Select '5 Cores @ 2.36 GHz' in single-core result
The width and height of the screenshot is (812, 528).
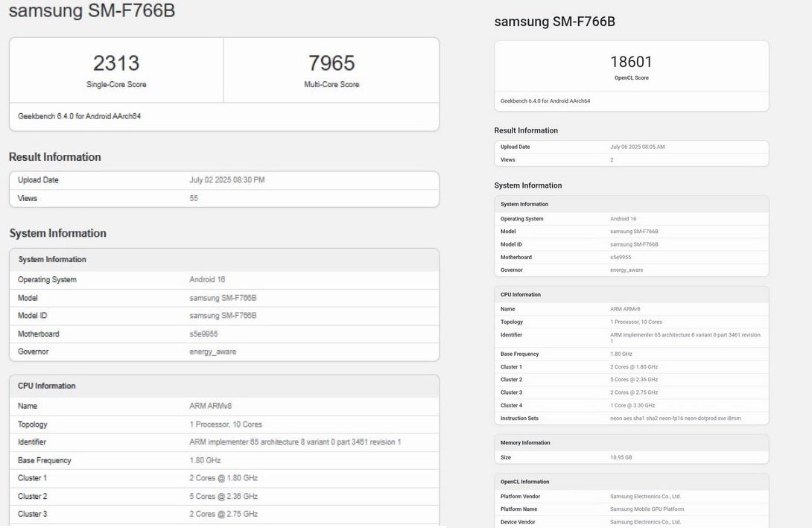223,496
